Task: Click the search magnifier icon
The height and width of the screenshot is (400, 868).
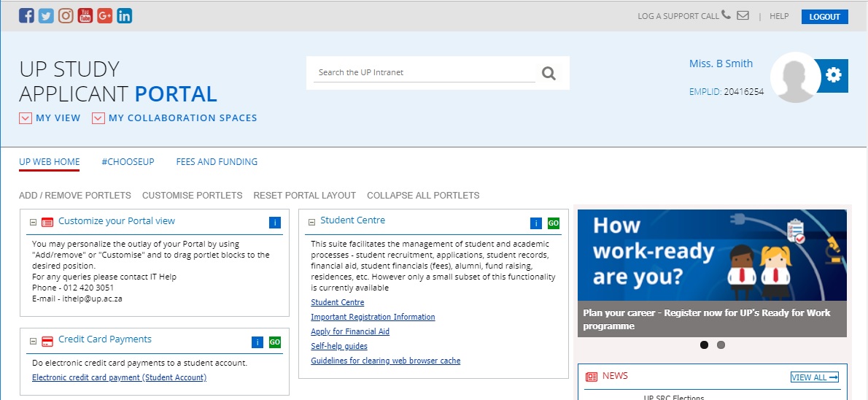Action: click(549, 73)
